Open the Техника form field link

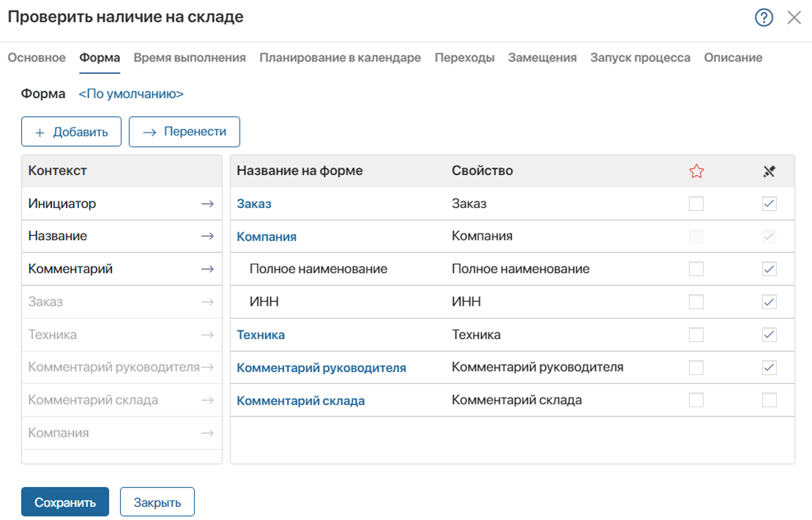point(261,335)
